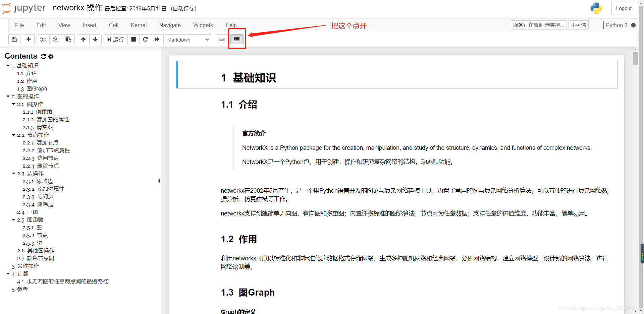Restart and run all with fast-forward icon

[x=157, y=40]
